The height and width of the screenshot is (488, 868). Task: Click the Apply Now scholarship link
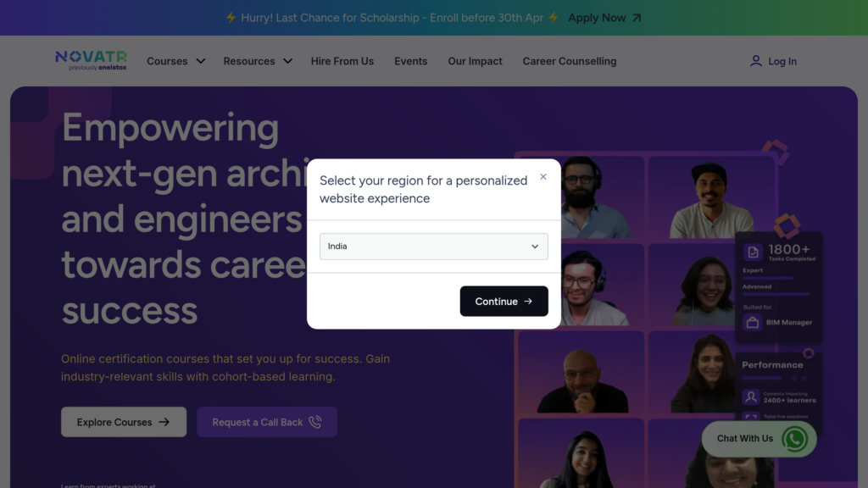tap(597, 18)
